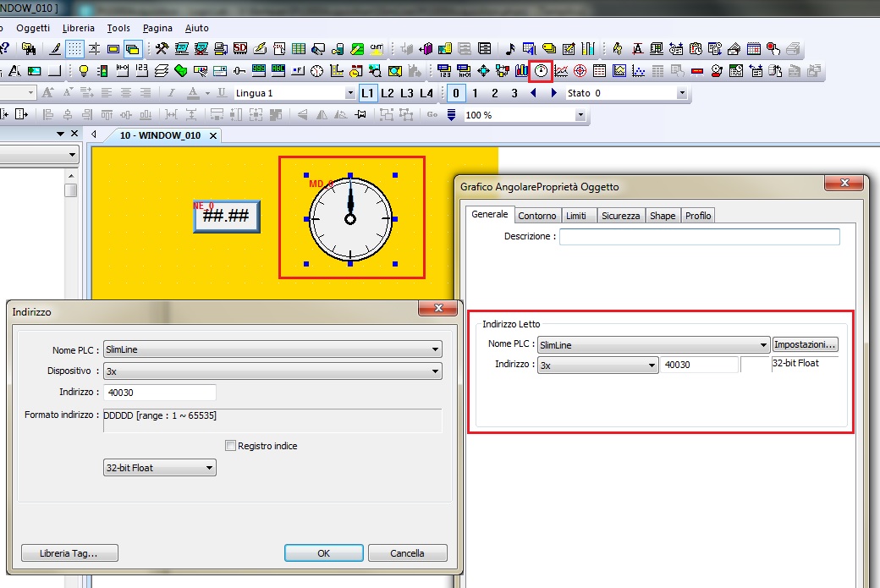Open the Oggetti menu
880x588 pixels.
tap(33, 28)
